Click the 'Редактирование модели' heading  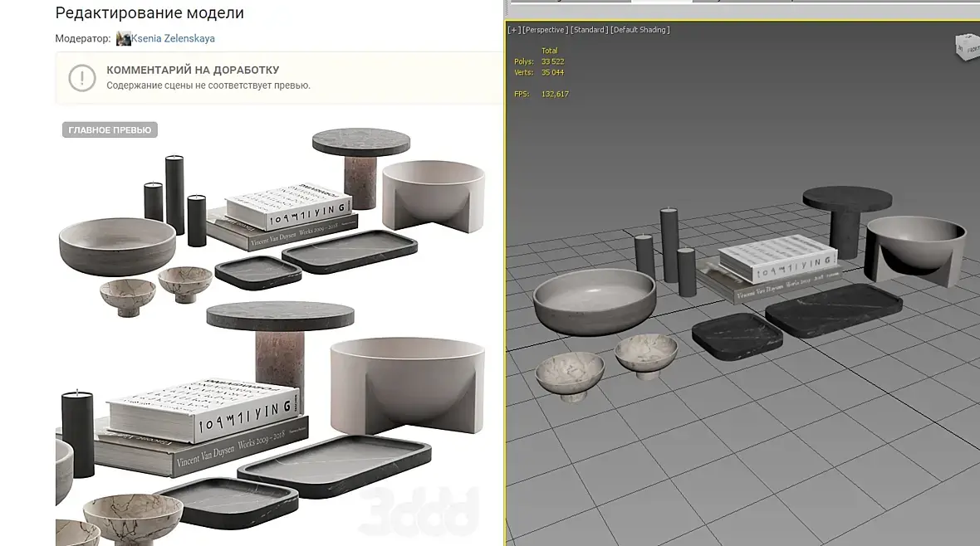149,13
